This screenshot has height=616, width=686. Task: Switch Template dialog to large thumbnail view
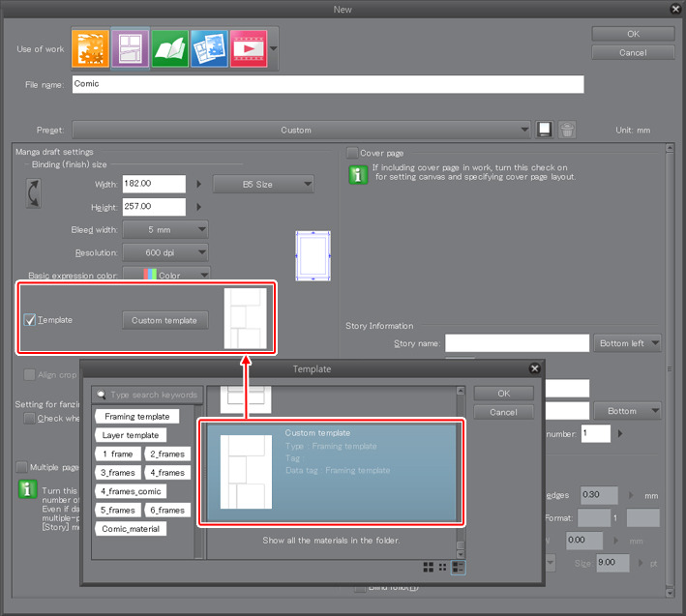(429, 567)
